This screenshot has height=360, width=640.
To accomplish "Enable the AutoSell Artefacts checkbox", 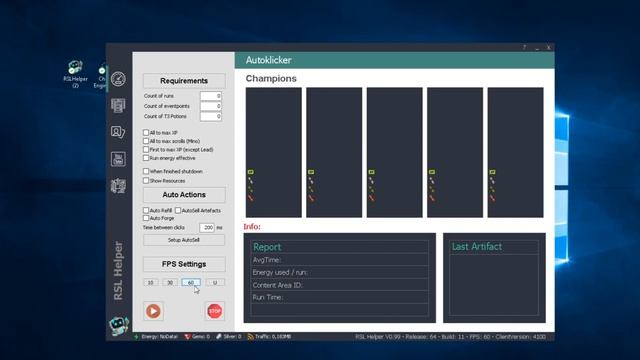I will [x=178, y=210].
